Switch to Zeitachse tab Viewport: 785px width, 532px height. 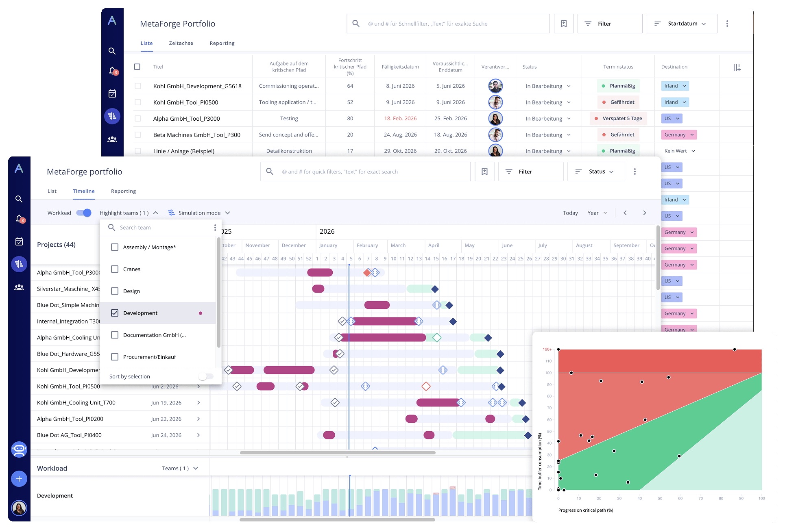pos(181,43)
